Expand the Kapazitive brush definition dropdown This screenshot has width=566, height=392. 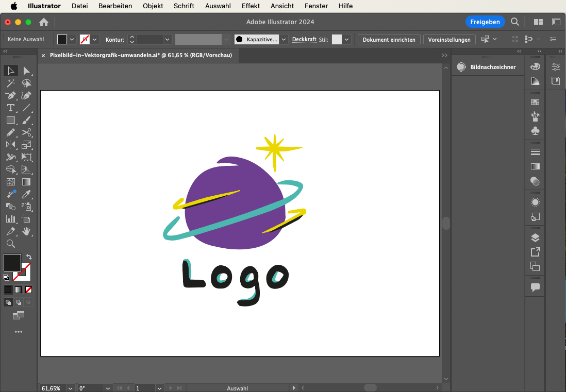tap(284, 40)
